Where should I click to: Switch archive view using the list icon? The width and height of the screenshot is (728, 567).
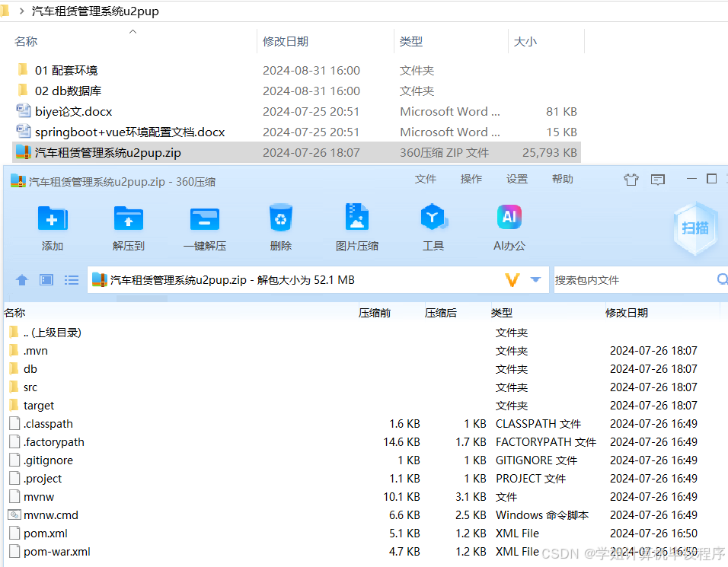point(71,280)
